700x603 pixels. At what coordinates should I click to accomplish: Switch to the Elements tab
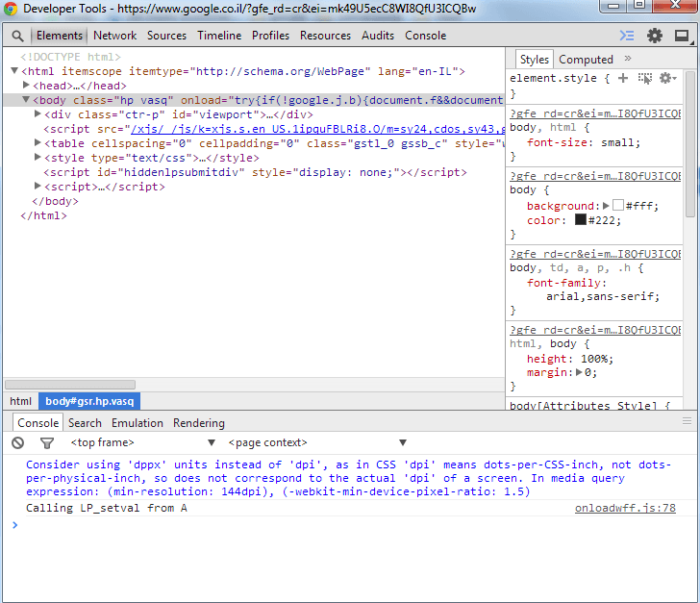pos(60,36)
